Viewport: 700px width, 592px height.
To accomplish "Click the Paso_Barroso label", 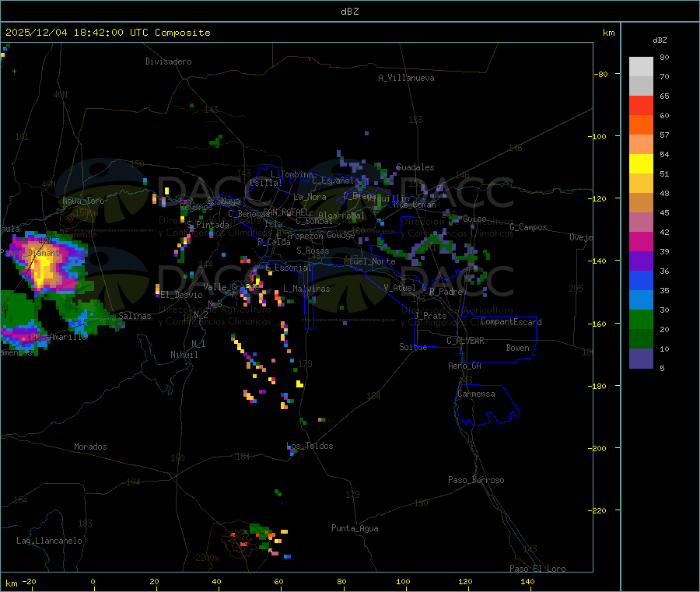I will click(x=476, y=480).
